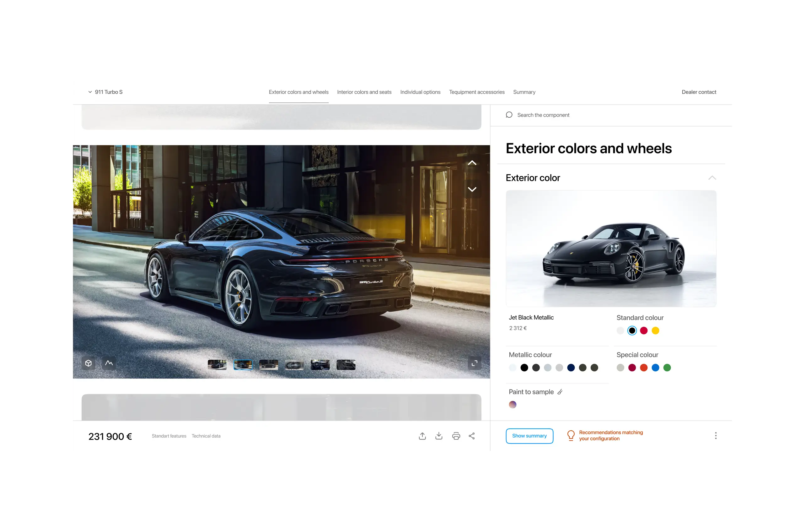Expand the car image to fullscreen

(x=474, y=363)
